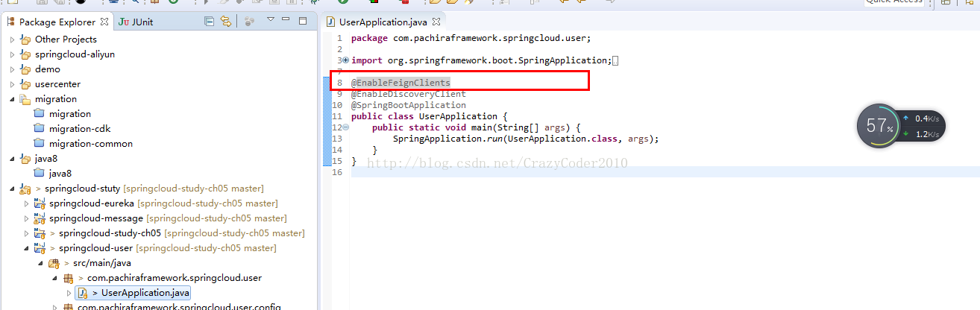Collapse the src/main/java source folder

(41, 262)
